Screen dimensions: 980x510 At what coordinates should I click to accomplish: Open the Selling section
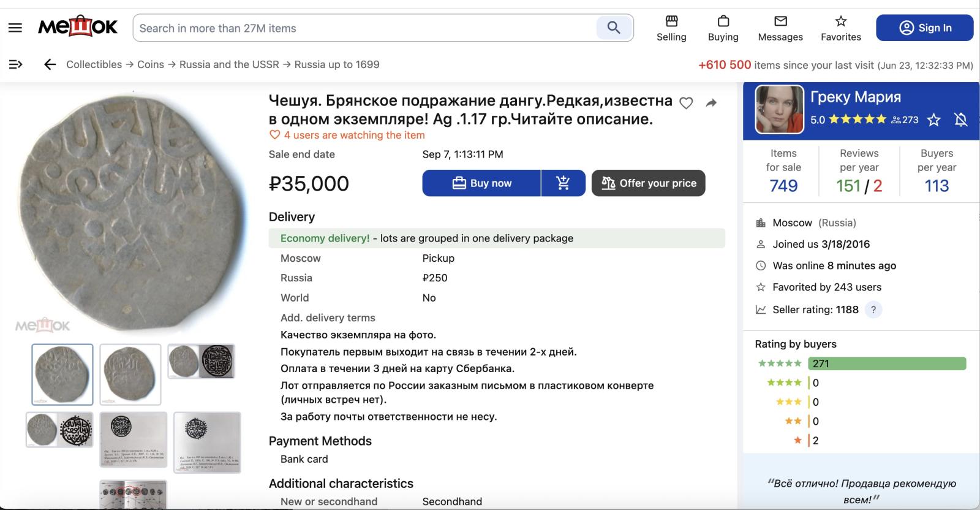(x=671, y=28)
